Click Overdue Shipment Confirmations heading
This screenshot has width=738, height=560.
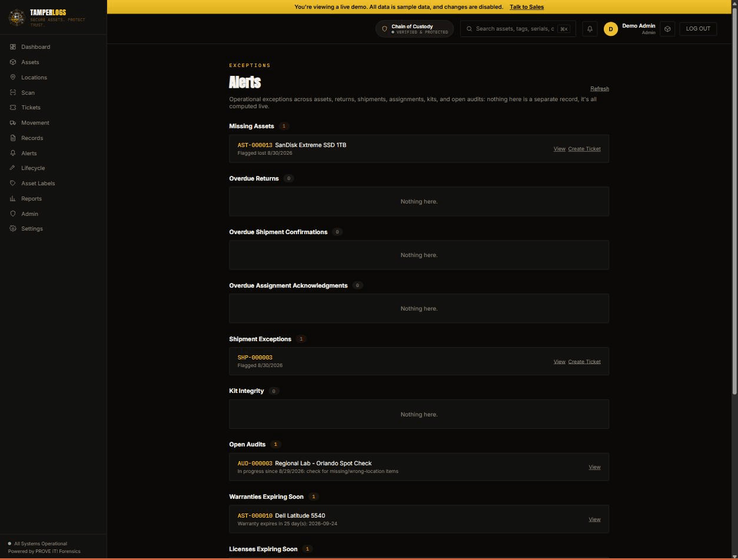pos(278,232)
